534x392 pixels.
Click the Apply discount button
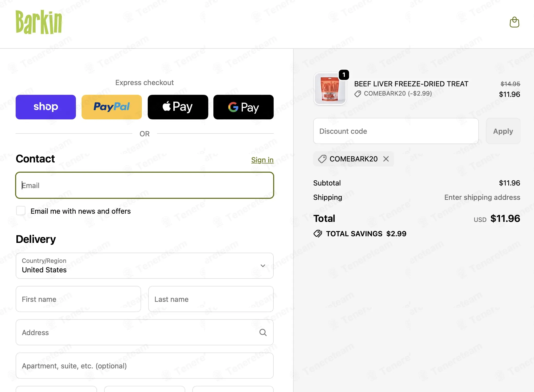pyautogui.click(x=503, y=131)
